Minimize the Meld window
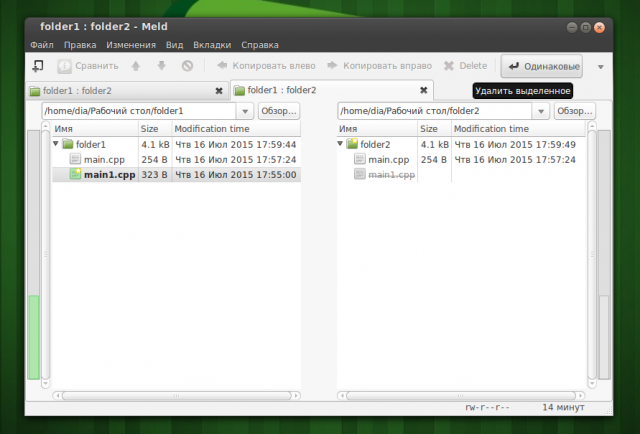Screen dimensions: 640x434 572,27
